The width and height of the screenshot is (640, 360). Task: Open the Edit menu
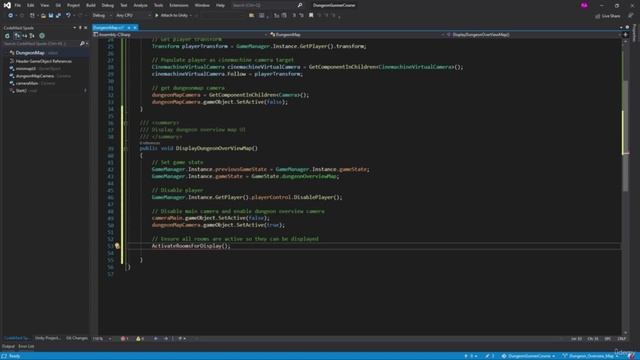tap(31, 5)
